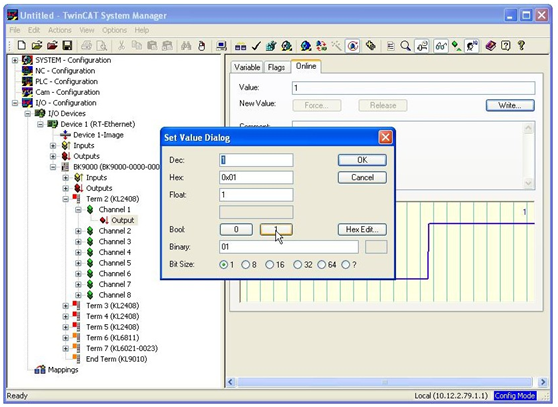Image resolution: width=558 pixels, height=407 pixels.
Task: Click the horizontal scrollbar right arrow
Action: pos(543,382)
